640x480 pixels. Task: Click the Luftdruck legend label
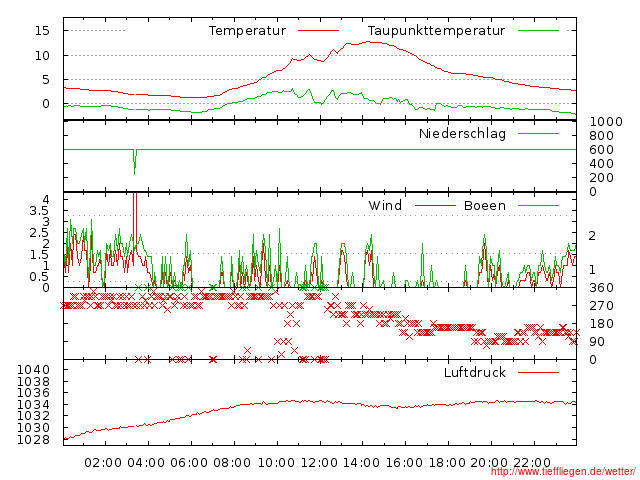pos(475,372)
